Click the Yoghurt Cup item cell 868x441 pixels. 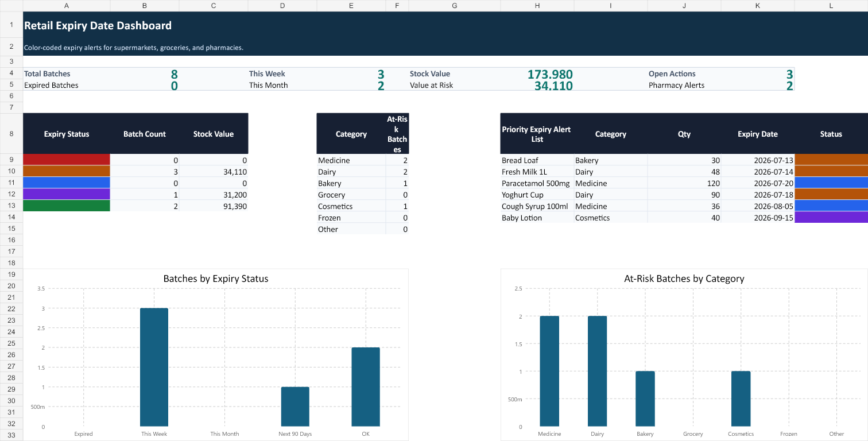537,195
